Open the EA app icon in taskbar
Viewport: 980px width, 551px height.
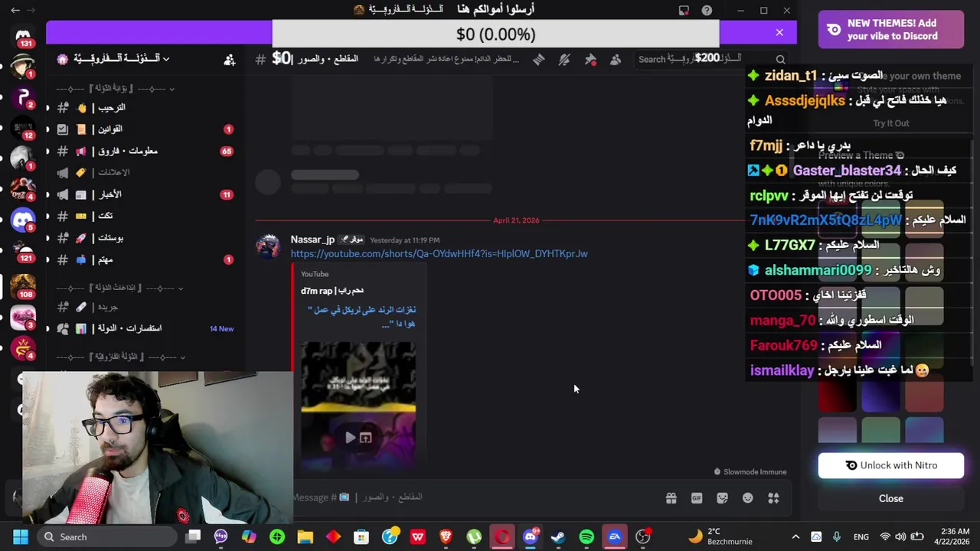[x=614, y=536]
